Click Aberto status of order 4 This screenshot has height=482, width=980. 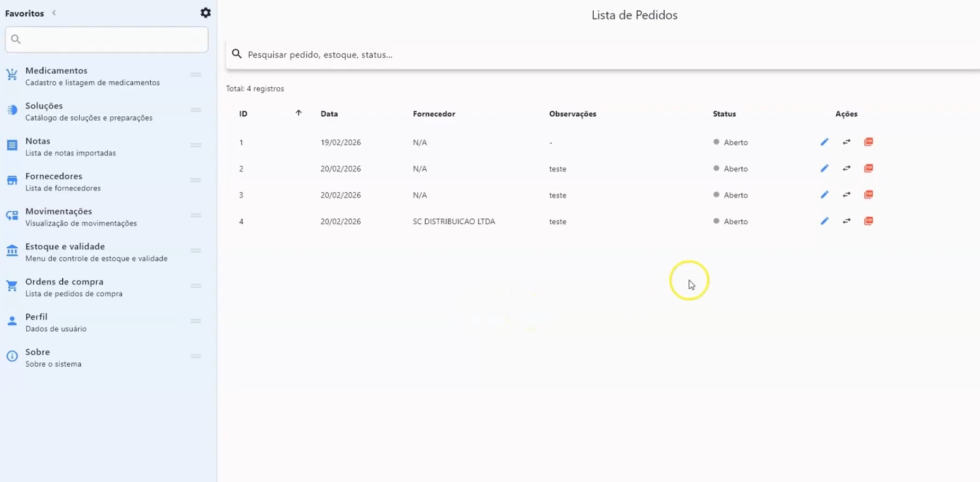tap(730, 221)
